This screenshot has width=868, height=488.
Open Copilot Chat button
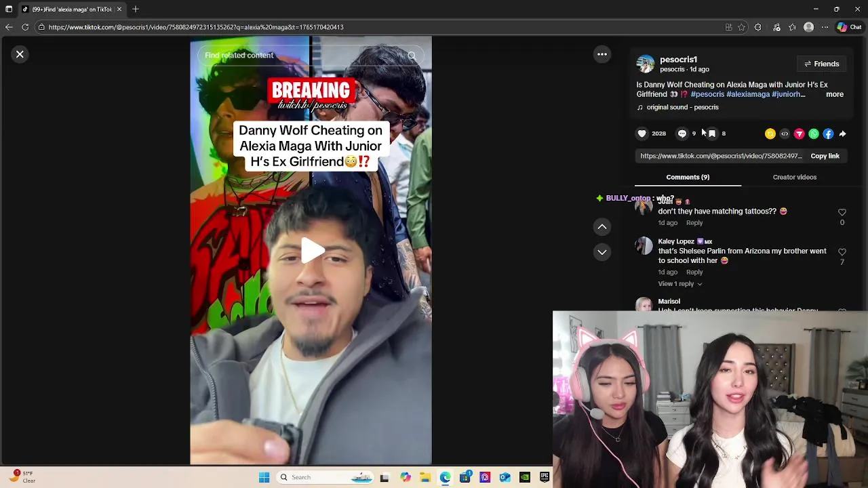point(850,27)
